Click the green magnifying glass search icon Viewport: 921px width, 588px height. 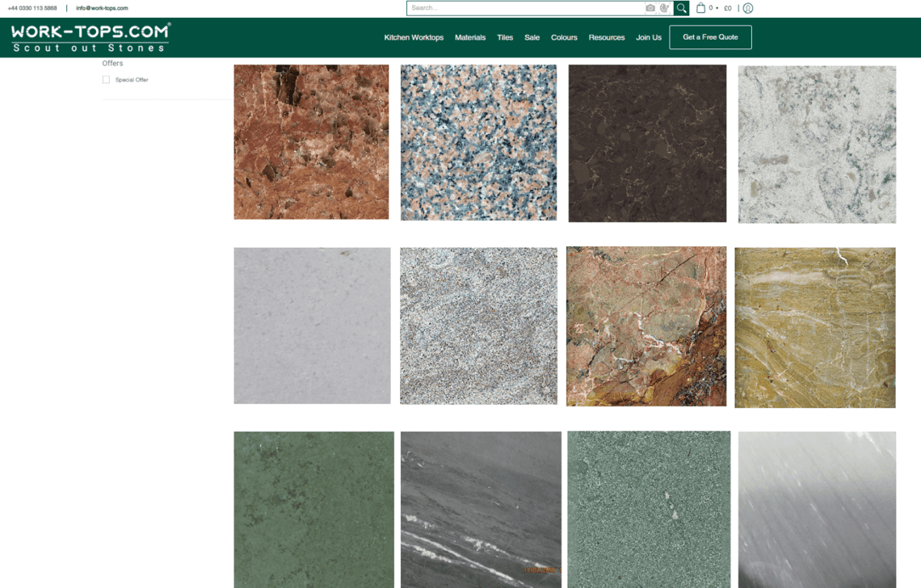tap(681, 8)
